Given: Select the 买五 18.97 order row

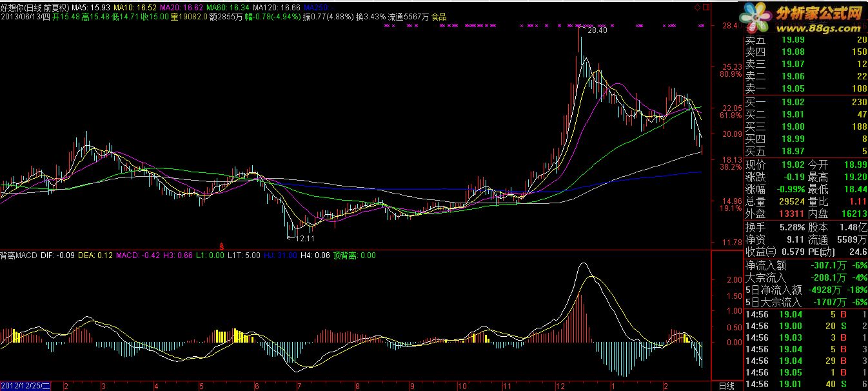Looking at the screenshot, I should point(806,151).
